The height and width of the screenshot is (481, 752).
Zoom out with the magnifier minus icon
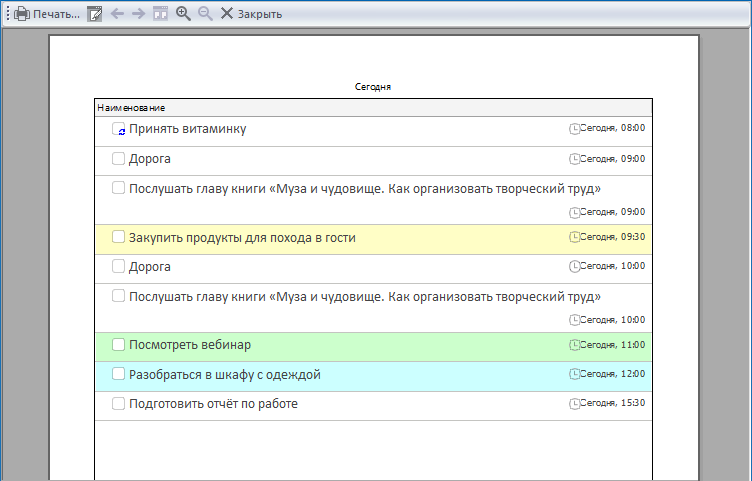205,13
